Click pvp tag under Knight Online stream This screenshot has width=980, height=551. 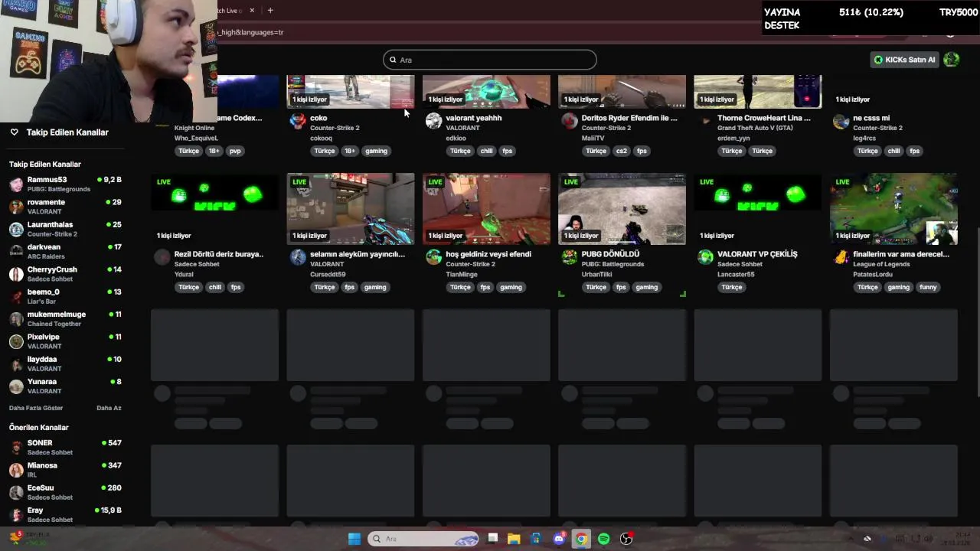(x=235, y=151)
